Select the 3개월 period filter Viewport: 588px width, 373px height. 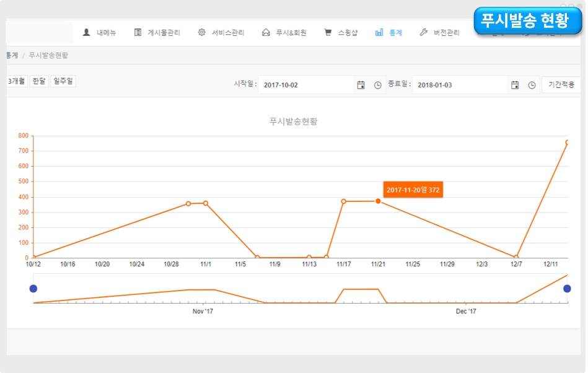(16, 81)
